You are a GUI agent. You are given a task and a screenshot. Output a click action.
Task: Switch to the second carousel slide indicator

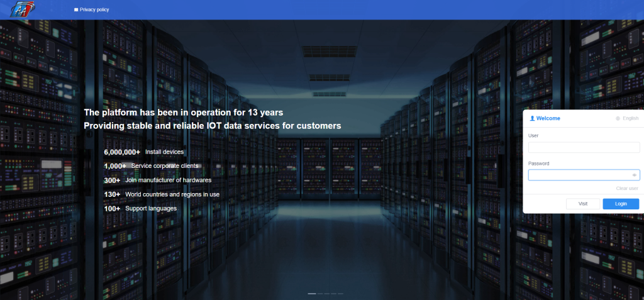(320, 294)
